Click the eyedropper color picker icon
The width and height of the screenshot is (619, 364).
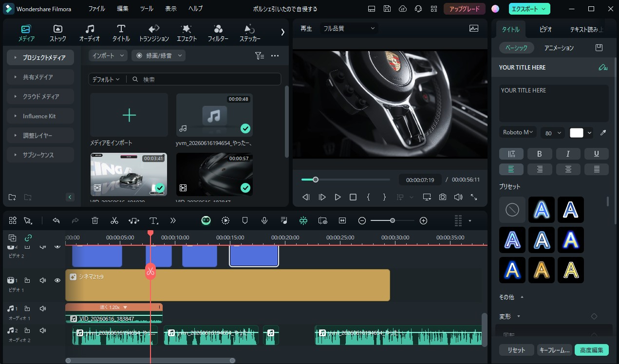pyautogui.click(x=603, y=132)
